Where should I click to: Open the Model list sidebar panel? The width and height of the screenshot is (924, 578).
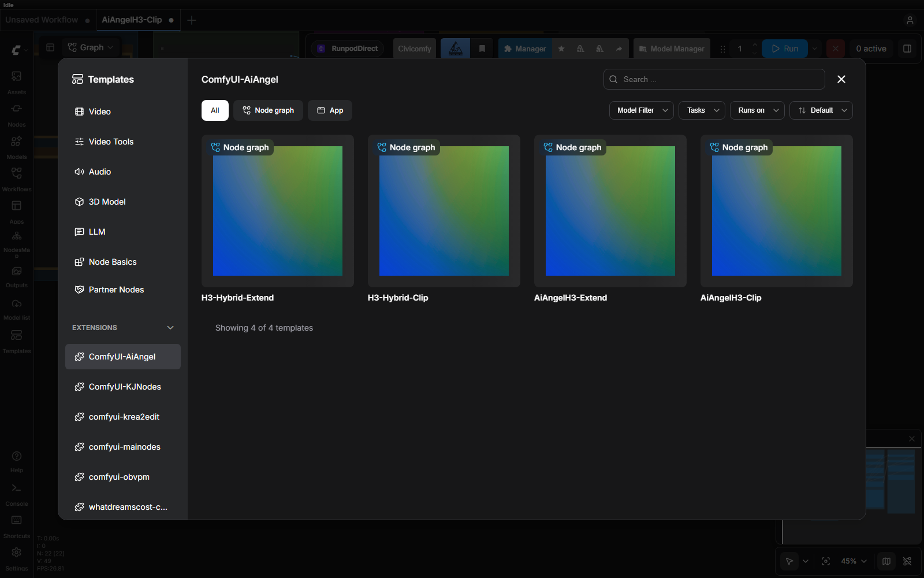(x=17, y=309)
